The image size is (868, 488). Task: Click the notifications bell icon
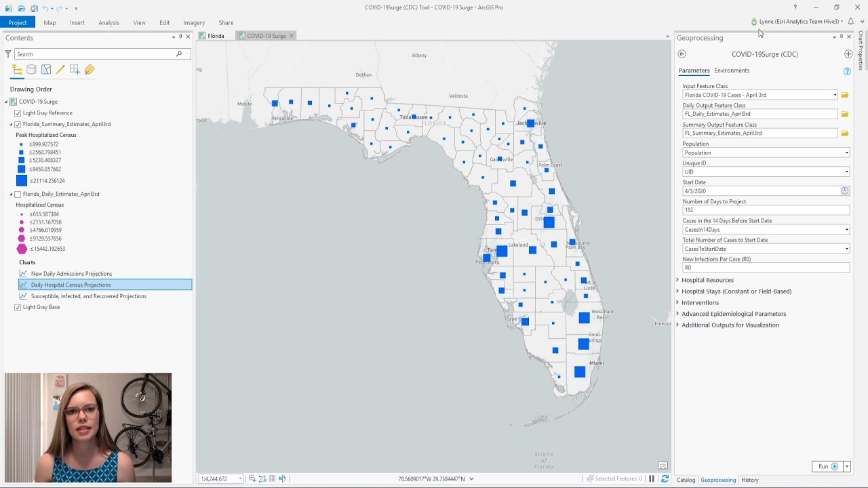click(x=850, y=22)
